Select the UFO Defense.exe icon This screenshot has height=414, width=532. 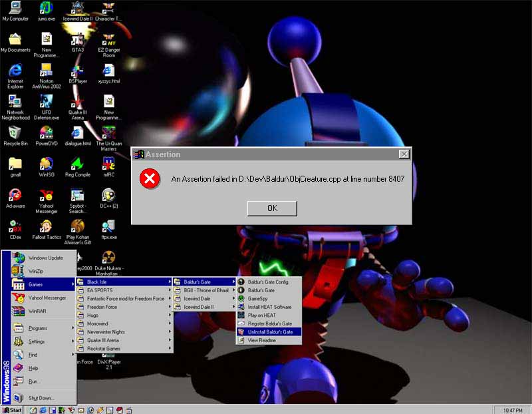47,108
